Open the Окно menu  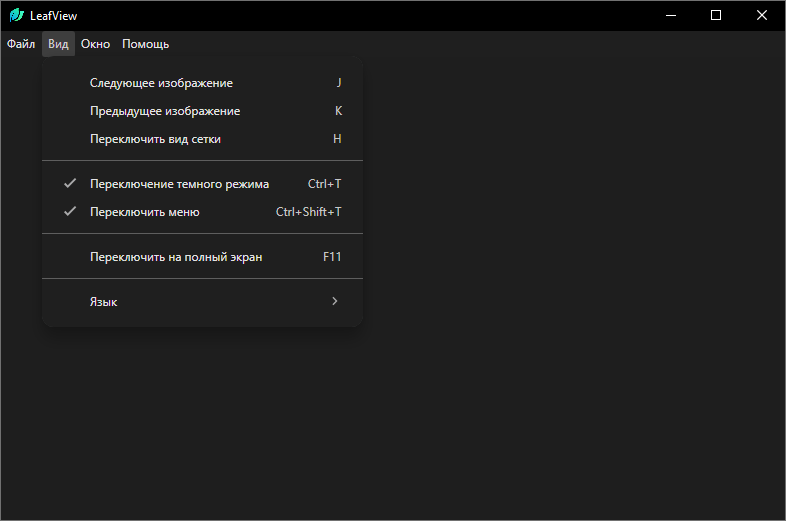coord(95,44)
